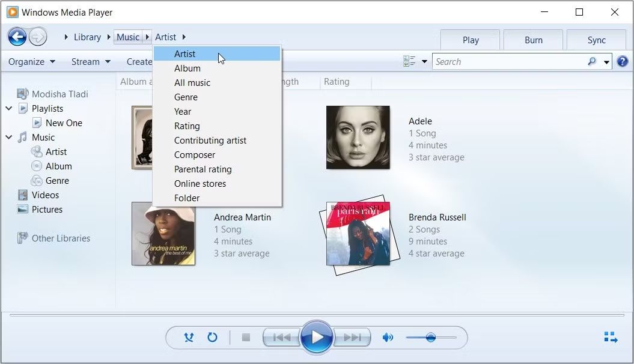Select Artist in the dropdown menu
634x364 pixels.
pos(217,53)
